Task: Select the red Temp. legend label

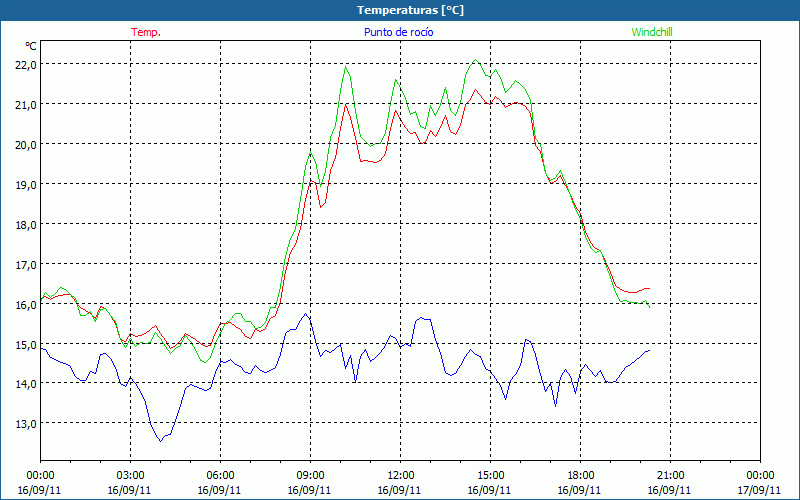Action: coord(146,32)
